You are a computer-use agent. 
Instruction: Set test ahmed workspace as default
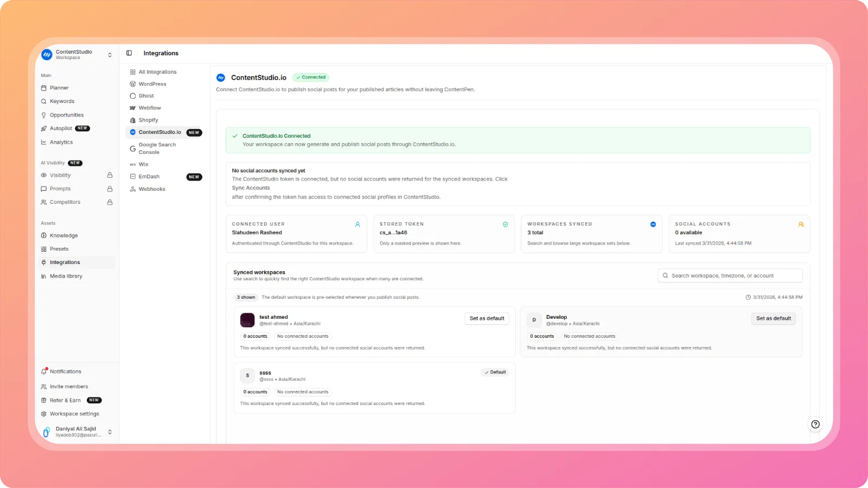click(487, 319)
